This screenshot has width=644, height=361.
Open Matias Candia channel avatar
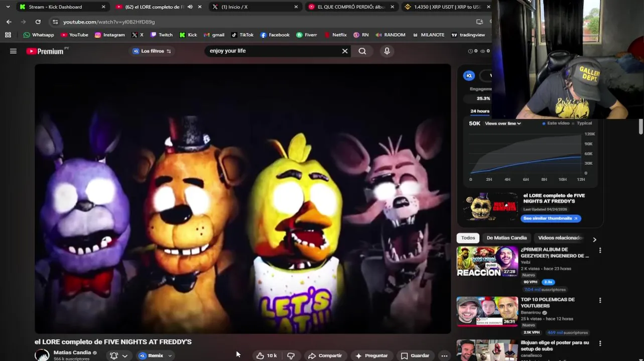coord(42,355)
